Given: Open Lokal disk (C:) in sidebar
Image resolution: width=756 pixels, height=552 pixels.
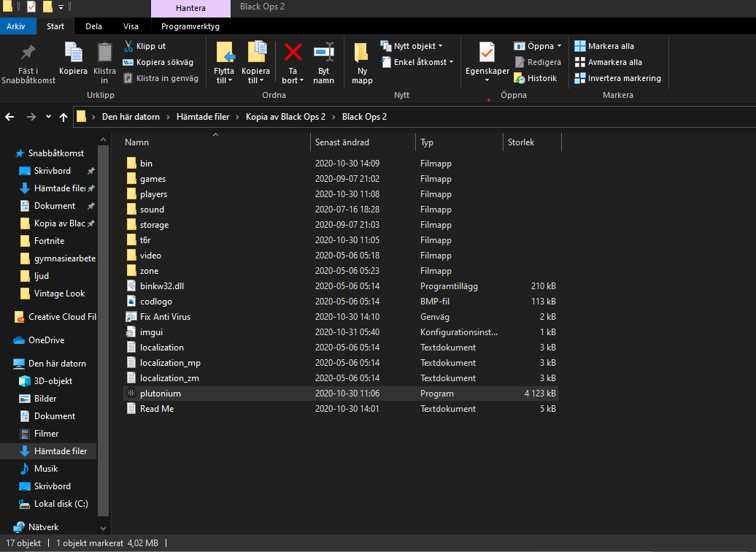Looking at the screenshot, I should (x=54, y=504).
